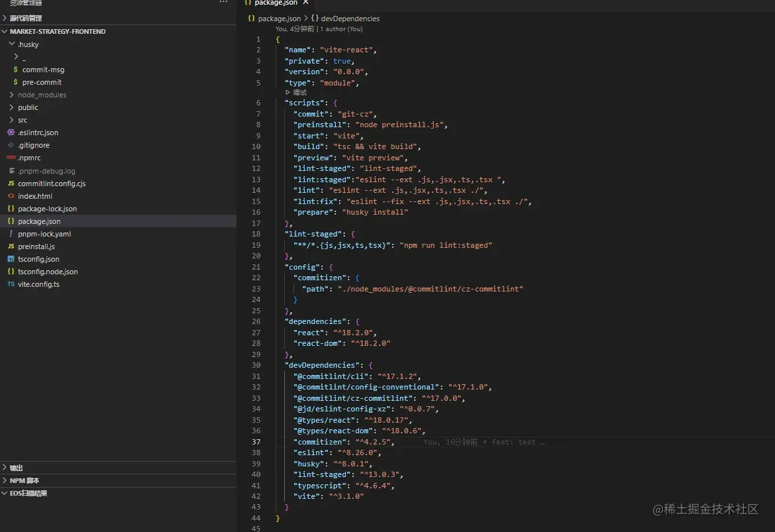
Task: Click line number 30 in the gutter
Action: pyautogui.click(x=256, y=365)
